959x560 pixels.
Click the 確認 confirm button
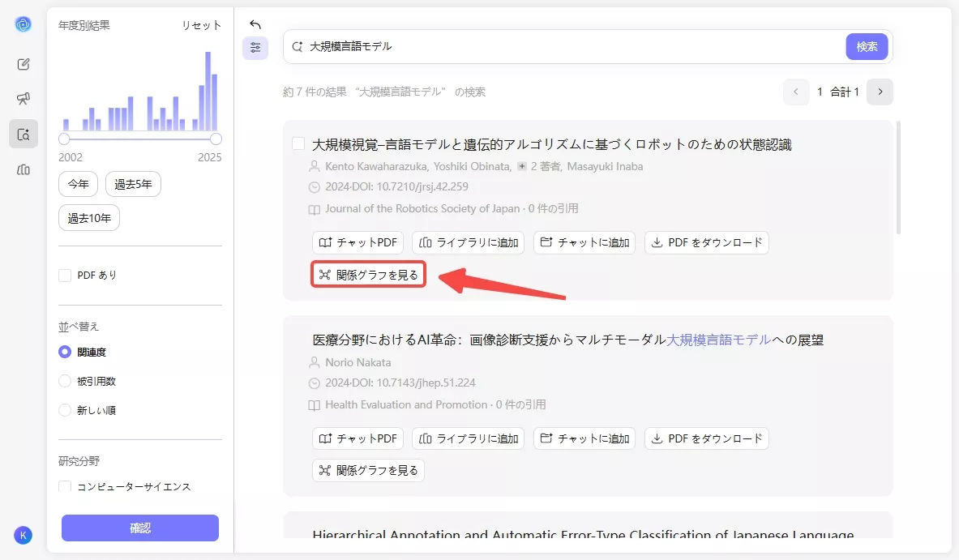tap(139, 528)
